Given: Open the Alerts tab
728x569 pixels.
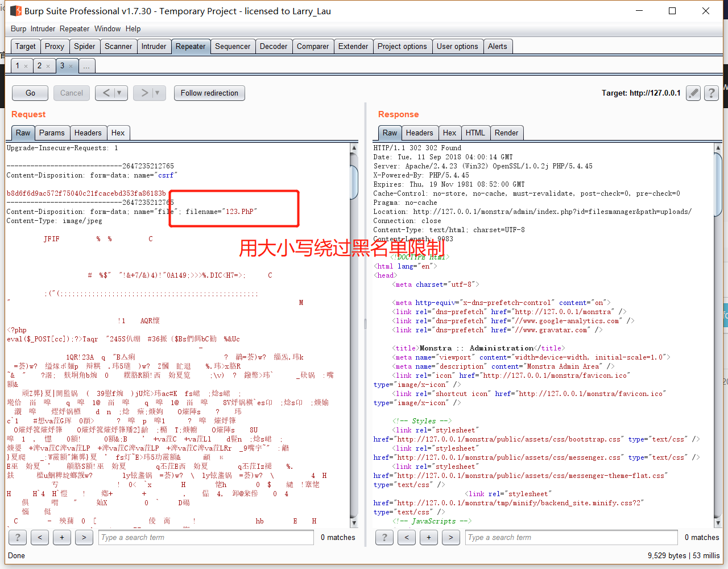Looking at the screenshot, I should [498, 47].
